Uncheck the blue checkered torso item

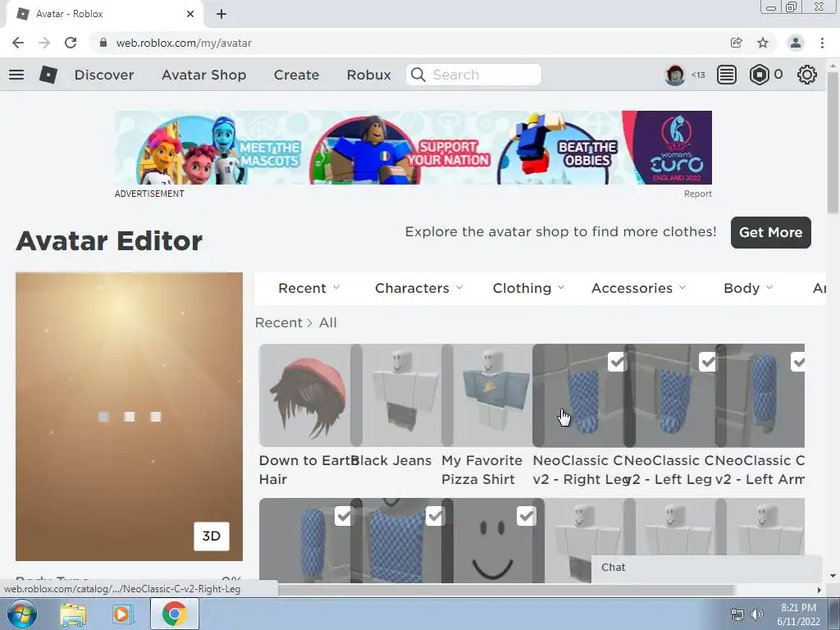(x=435, y=516)
